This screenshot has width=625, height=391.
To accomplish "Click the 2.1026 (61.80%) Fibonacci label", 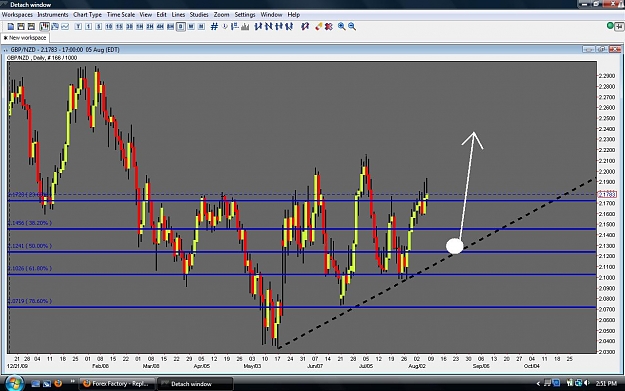I will pyautogui.click(x=30, y=268).
